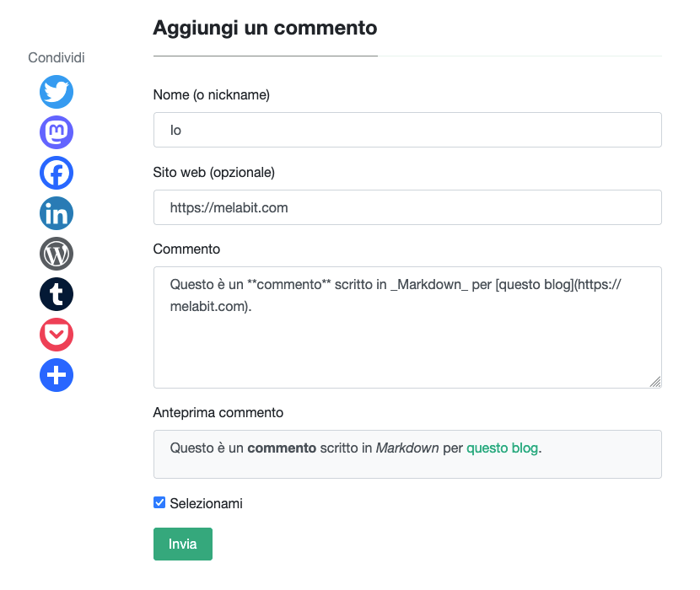This screenshot has height=590, width=700.
Task: Click the 'Aggiungi un commento' heading
Action: 264,28
